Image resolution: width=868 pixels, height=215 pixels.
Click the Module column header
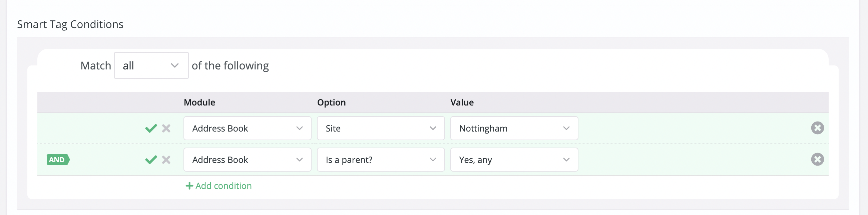[199, 102]
